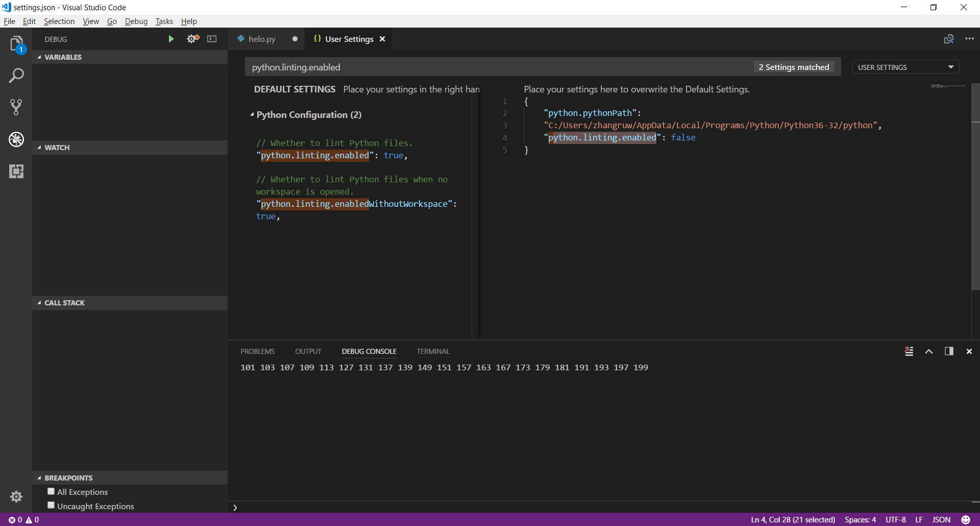This screenshot has width=980, height=526.
Task: Open the Extensions view in activity bar
Action: (x=16, y=171)
